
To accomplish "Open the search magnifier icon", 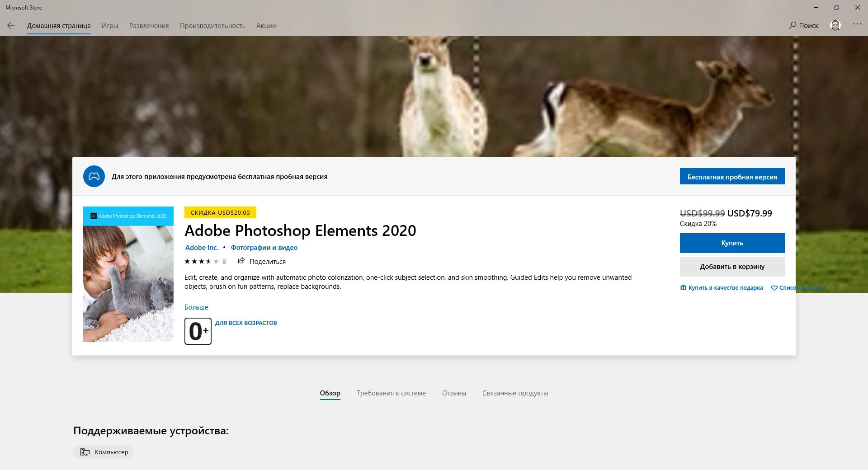I will click(x=793, y=25).
